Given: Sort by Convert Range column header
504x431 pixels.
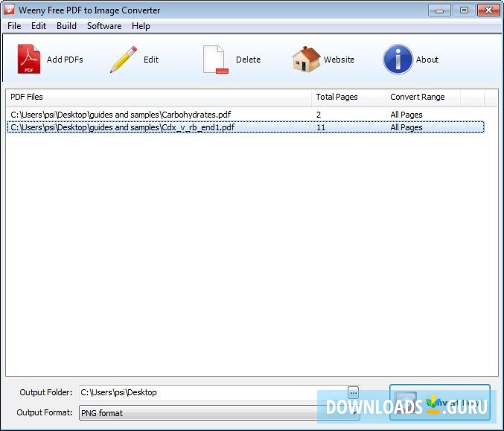Looking at the screenshot, I should (x=423, y=97).
